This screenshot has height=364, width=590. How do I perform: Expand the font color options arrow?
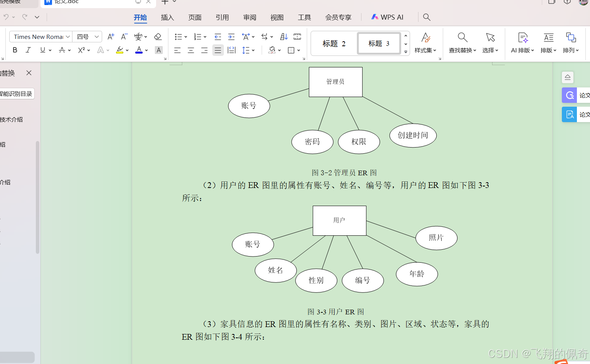click(x=146, y=50)
